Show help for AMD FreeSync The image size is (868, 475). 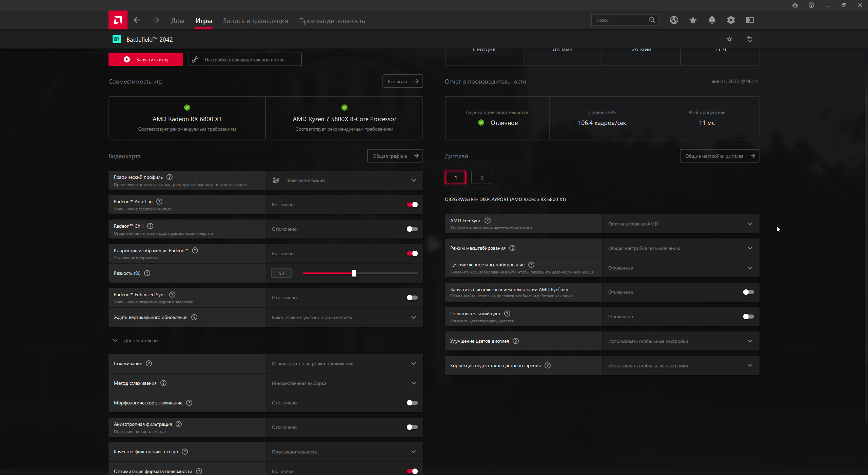coord(488,221)
